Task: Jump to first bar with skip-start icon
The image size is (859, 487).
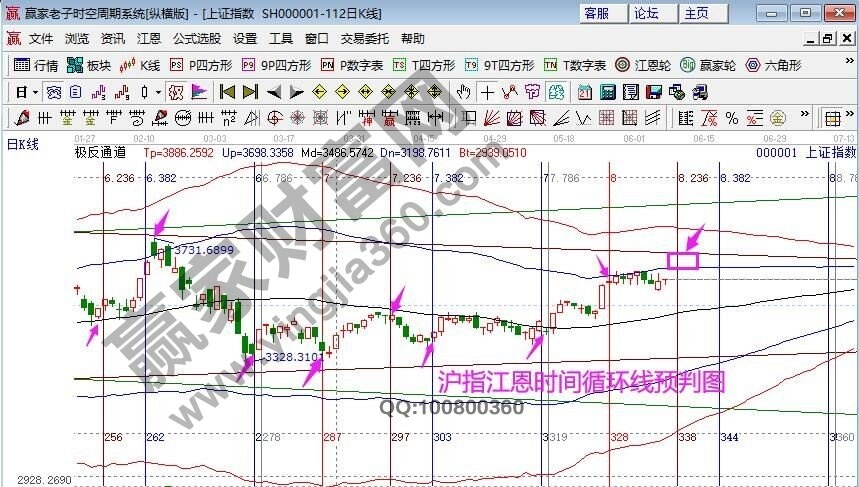Action: [x=227, y=92]
